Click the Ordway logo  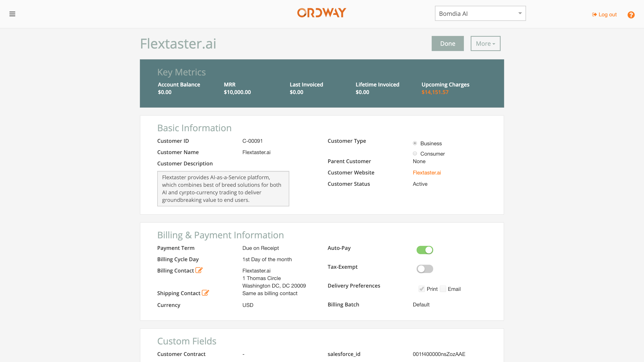coord(322,13)
